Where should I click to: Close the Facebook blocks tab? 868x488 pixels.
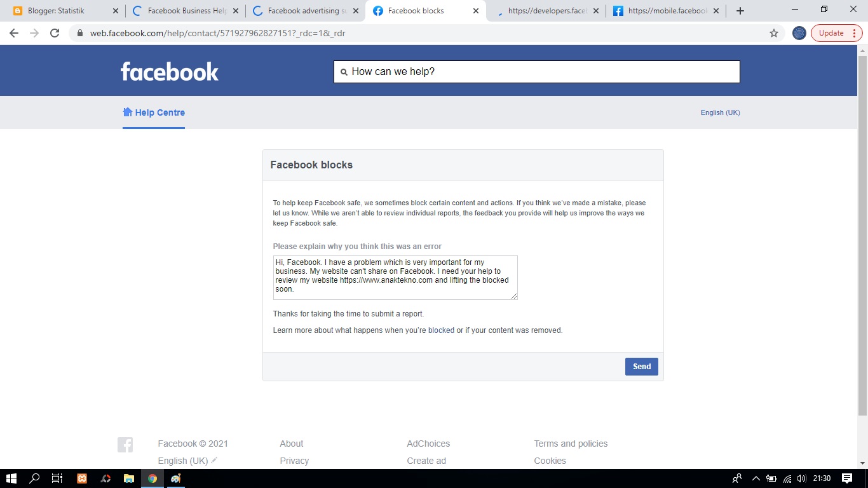(x=475, y=11)
